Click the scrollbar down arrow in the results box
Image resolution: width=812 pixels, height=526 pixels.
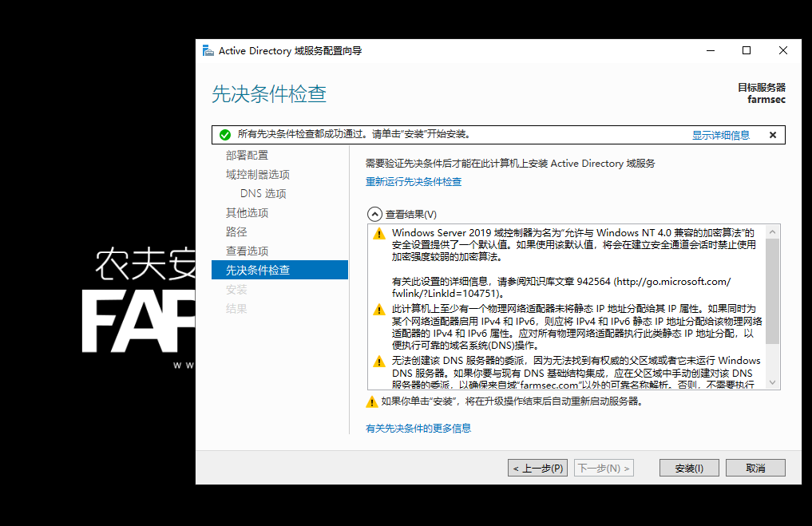[771, 383]
